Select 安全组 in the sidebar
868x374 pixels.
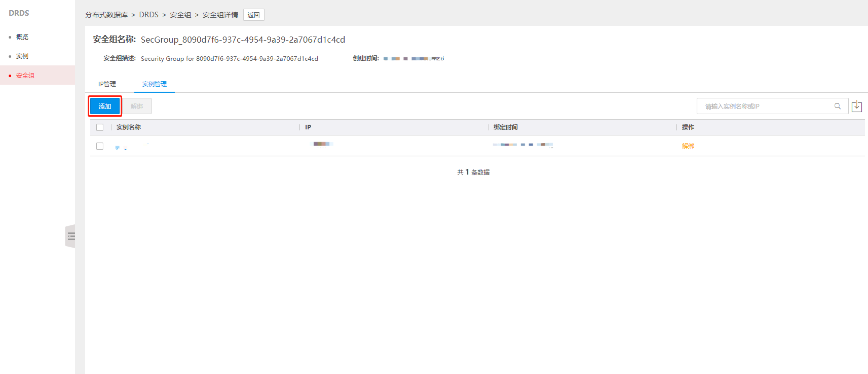pyautogui.click(x=25, y=76)
